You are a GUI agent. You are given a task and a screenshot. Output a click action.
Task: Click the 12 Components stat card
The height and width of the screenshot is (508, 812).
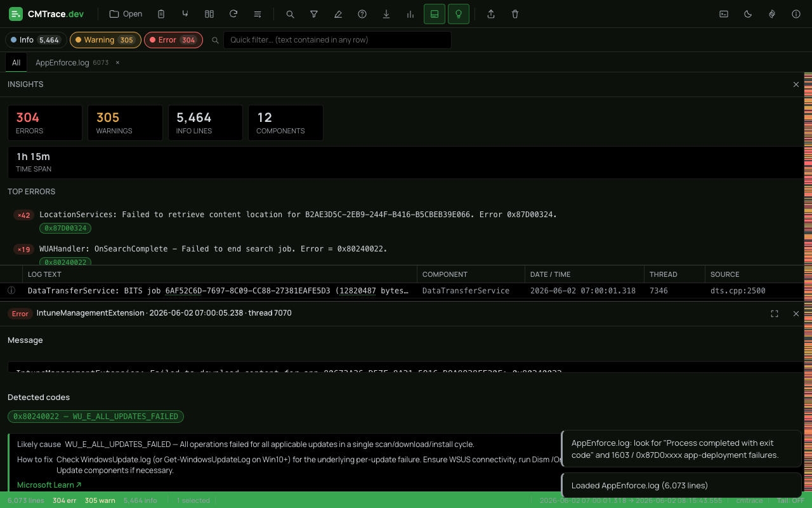coord(285,123)
